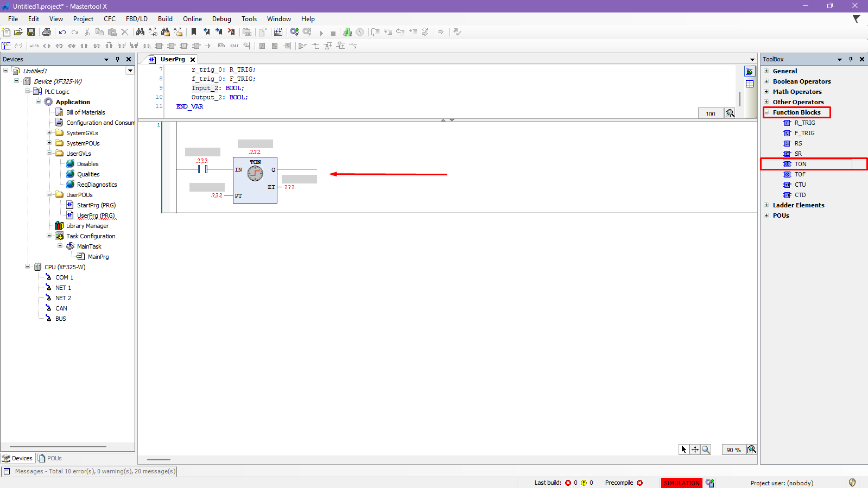Expand the Ladder Elements category
The width and height of the screenshot is (868, 488).
766,205
